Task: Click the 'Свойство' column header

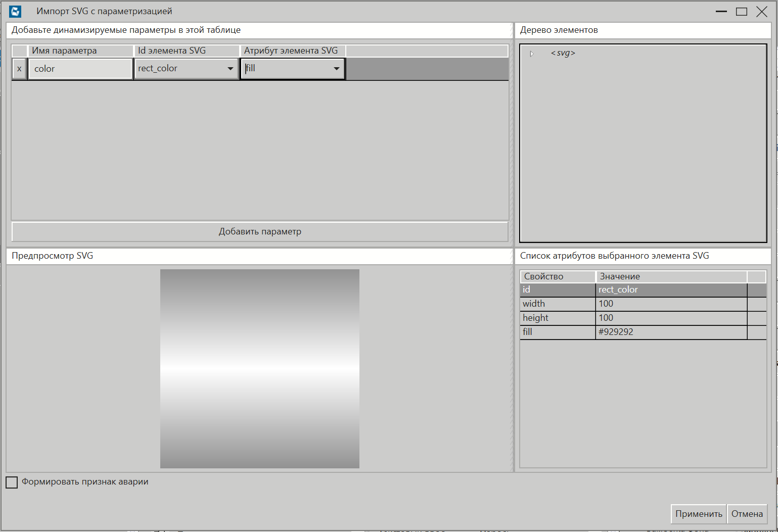Action: click(557, 276)
